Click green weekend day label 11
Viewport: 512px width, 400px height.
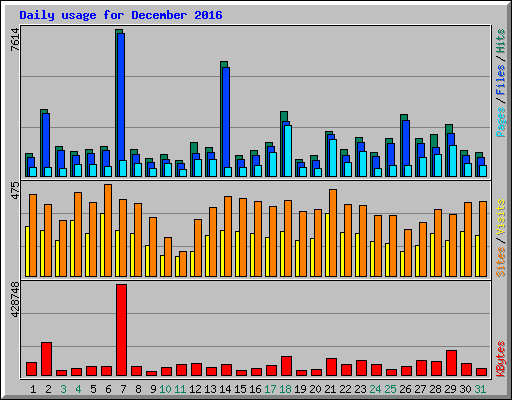click(x=180, y=389)
